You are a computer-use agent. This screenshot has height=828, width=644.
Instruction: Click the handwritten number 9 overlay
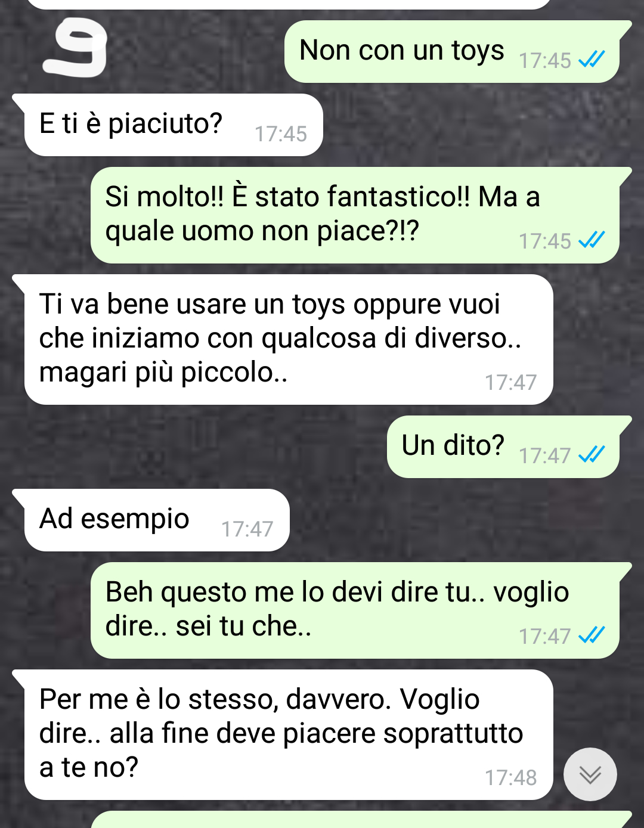click(x=76, y=49)
